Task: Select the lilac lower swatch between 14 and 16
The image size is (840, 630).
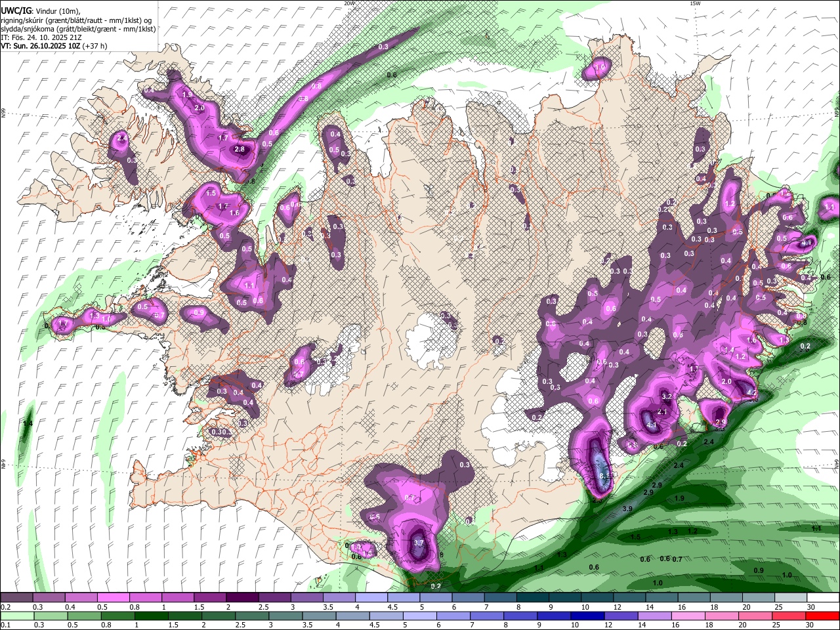Action: (656, 616)
